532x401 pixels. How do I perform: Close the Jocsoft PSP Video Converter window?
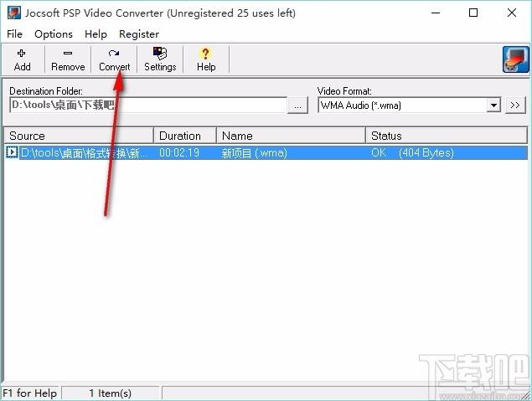click(x=512, y=13)
